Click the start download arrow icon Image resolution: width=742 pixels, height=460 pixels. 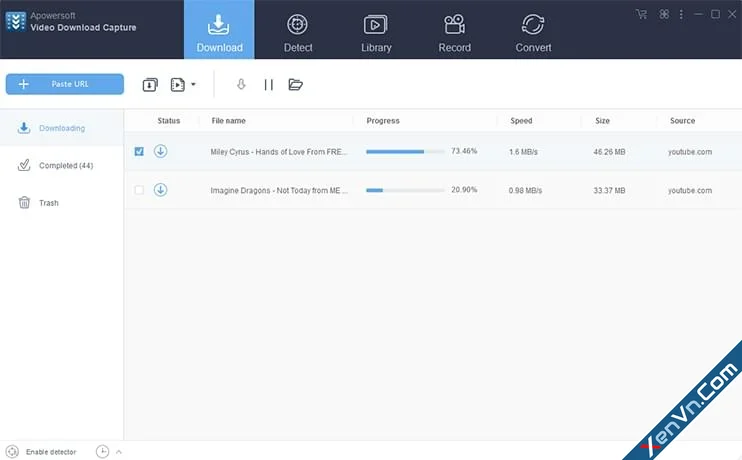(241, 84)
